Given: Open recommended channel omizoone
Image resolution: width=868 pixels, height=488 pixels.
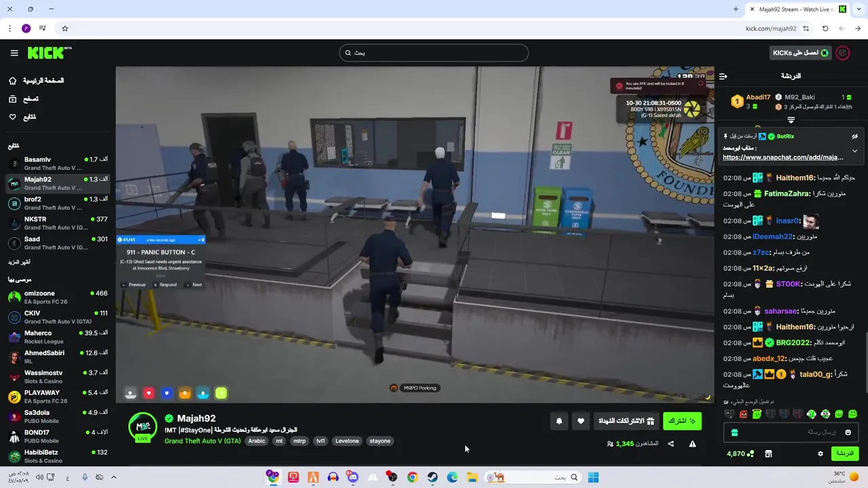Looking at the screenshot, I should (58, 298).
